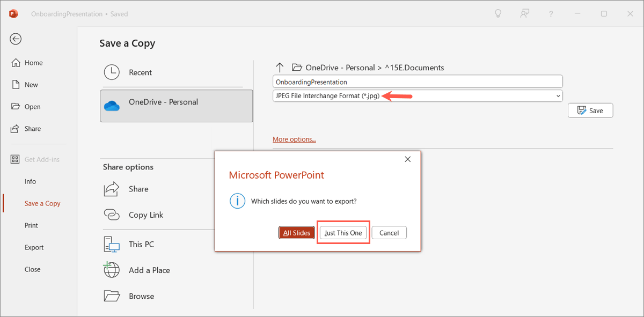This screenshot has width=644, height=317.
Task: Click the clock icon beside Recent
Action: tap(112, 72)
